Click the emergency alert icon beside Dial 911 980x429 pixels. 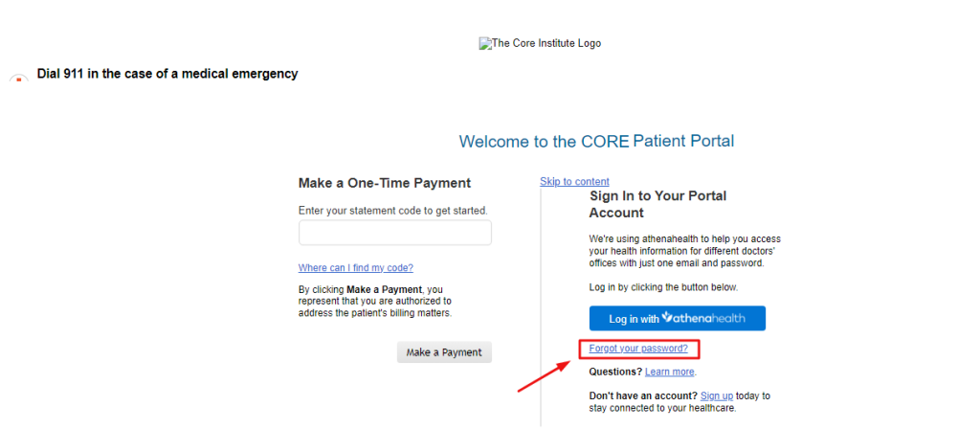coord(19,80)
